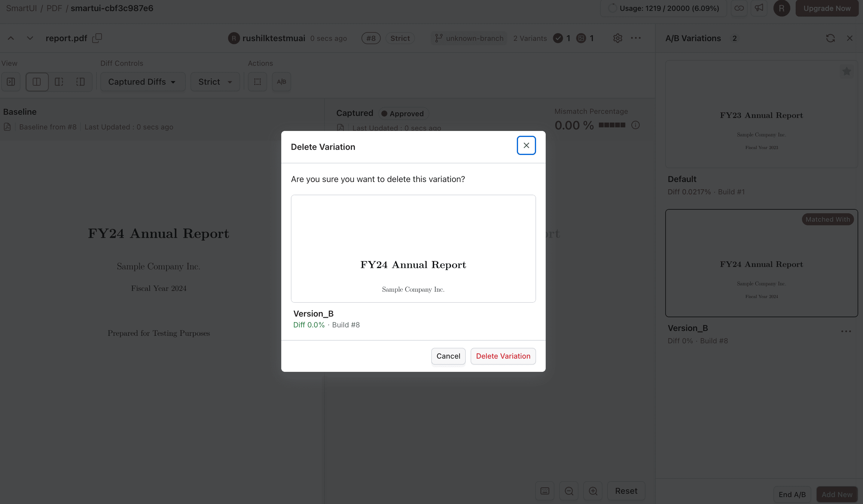Click End A/B button
Screen dimensions: 863x504
click(792, 494)
